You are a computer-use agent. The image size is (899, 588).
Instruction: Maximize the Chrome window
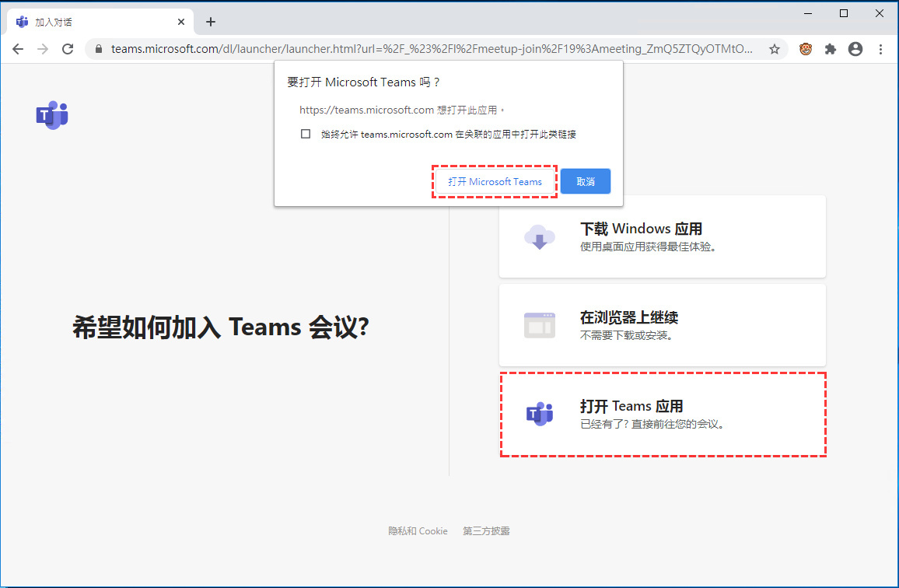tap(843, 13)
